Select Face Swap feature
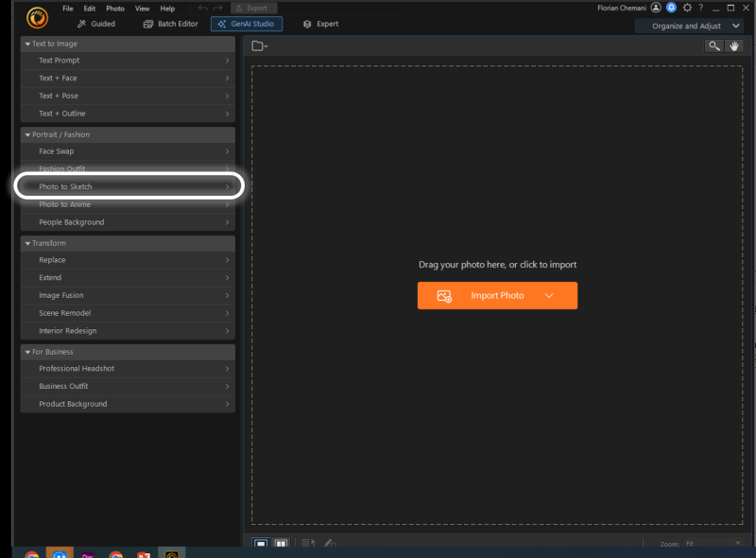Screen dimensions: 756x558 pyautogui.click(x=128, y=151)
